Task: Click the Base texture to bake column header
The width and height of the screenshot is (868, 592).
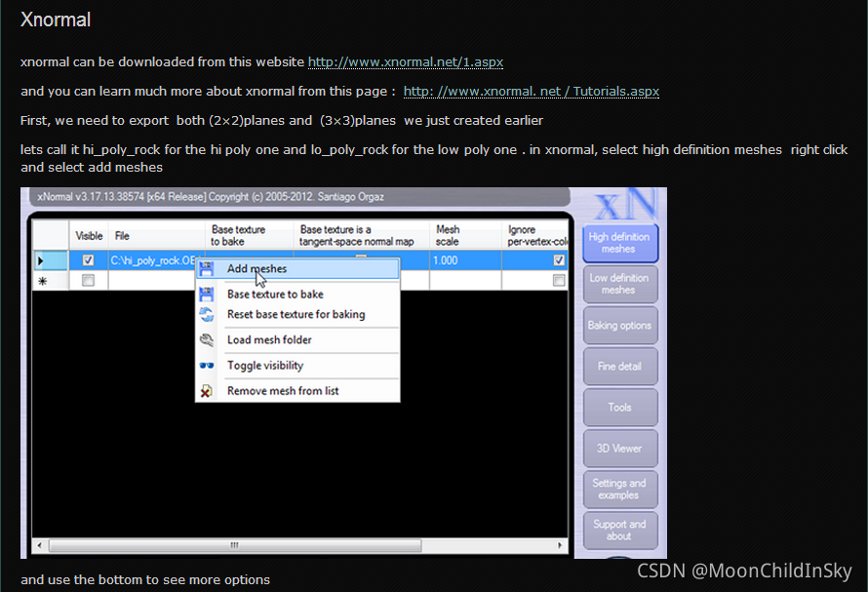Action: (249, 235)
